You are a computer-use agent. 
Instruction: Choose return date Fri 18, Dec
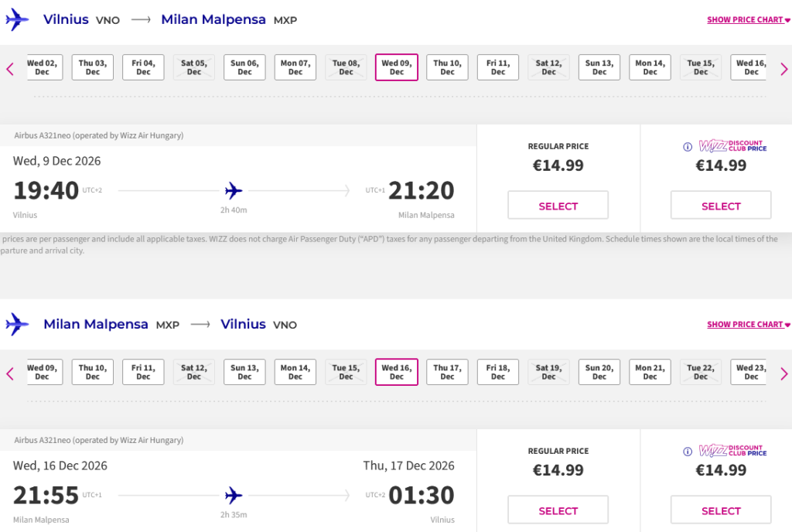tap(498, 372)
